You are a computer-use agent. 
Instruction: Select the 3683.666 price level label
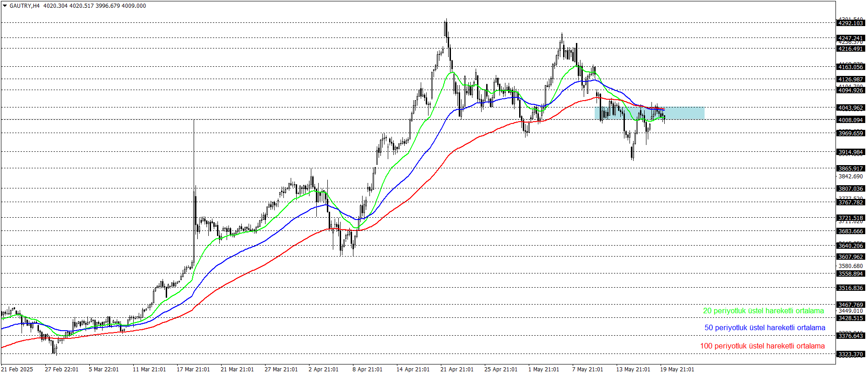851,231
